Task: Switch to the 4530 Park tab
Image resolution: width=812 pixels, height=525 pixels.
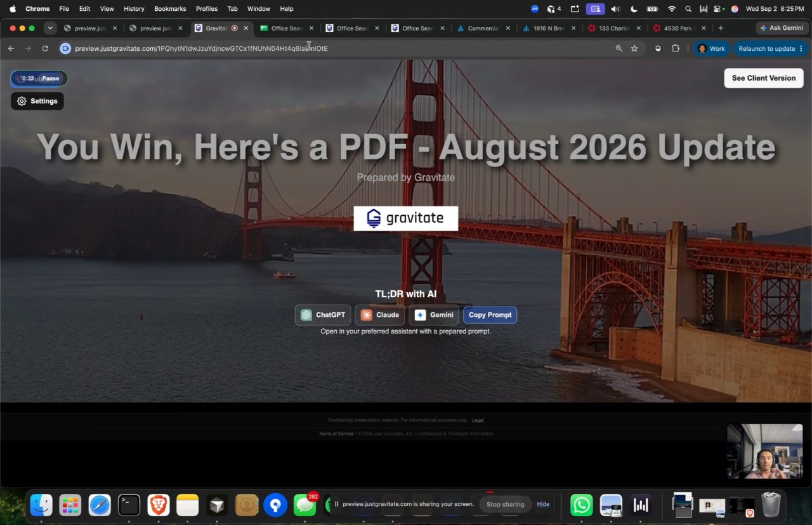Action: pyautogui.click(x=680, y=28)
